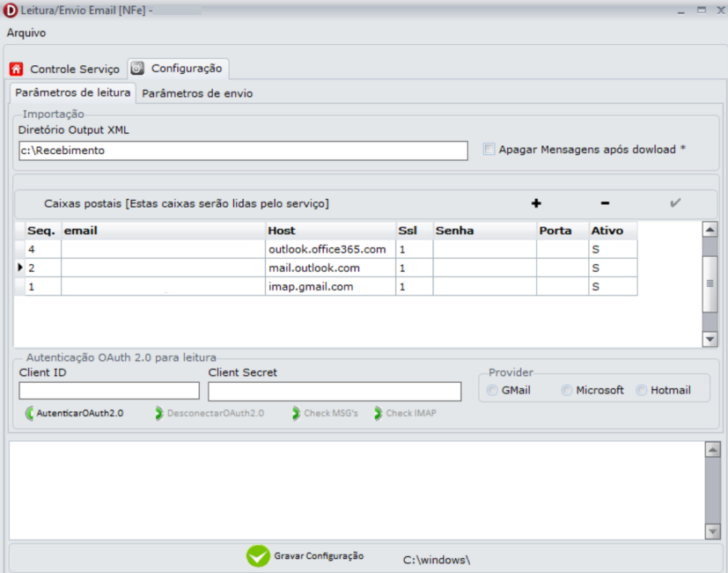Open the Parâmetros de leitura tab
The image size is (728, 573).
[73, 93]
